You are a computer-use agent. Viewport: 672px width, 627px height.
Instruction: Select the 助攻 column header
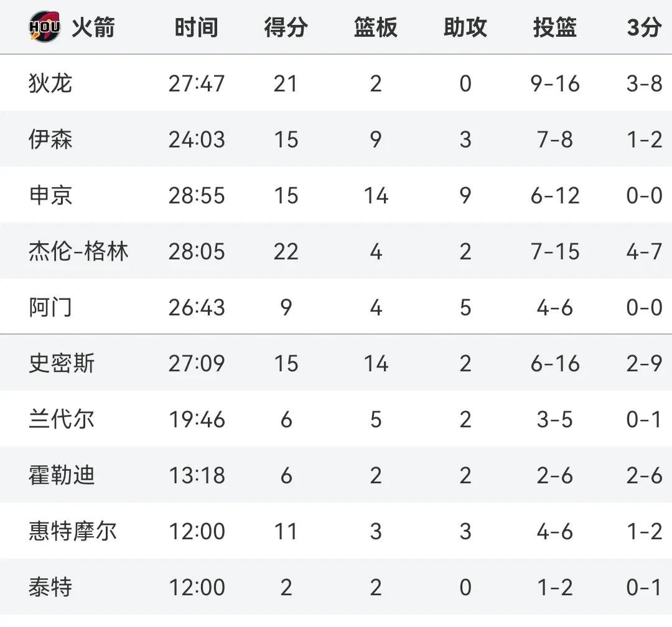(x=465, y=27)
